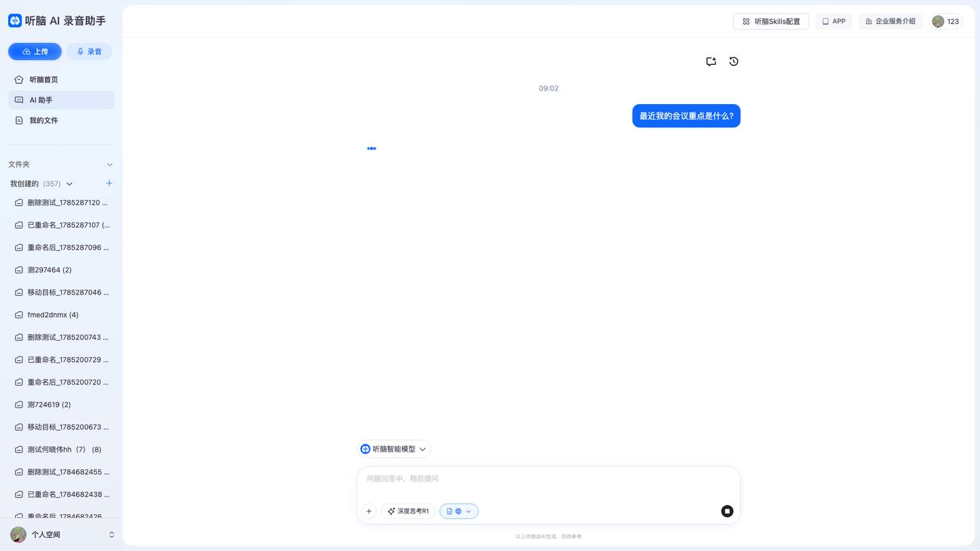Open the 123 user account menu
Image resolution: width=980 pixels, height=551 pixels.
point(946,22)
